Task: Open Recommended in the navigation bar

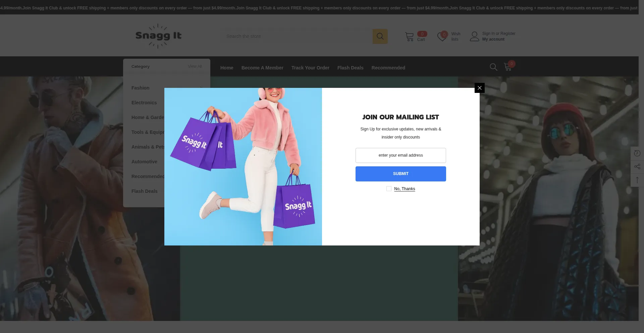Action: pyautogui.click(x=388, y=68)
